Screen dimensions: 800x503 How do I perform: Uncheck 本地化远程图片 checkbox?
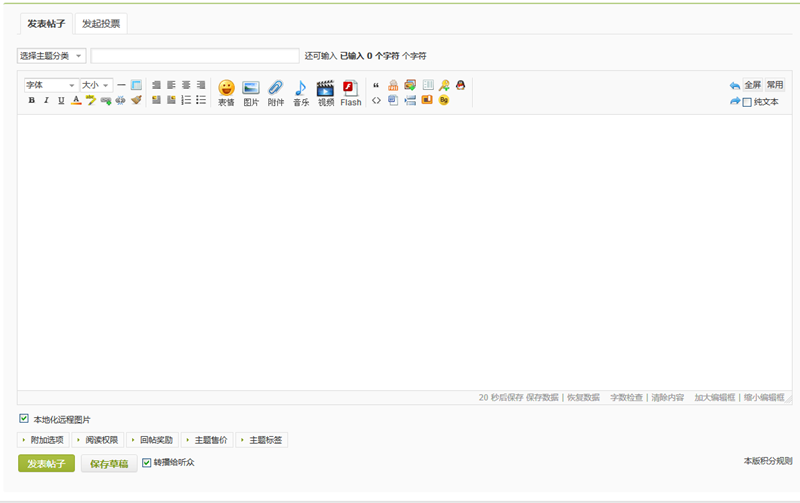coord(24,419)
